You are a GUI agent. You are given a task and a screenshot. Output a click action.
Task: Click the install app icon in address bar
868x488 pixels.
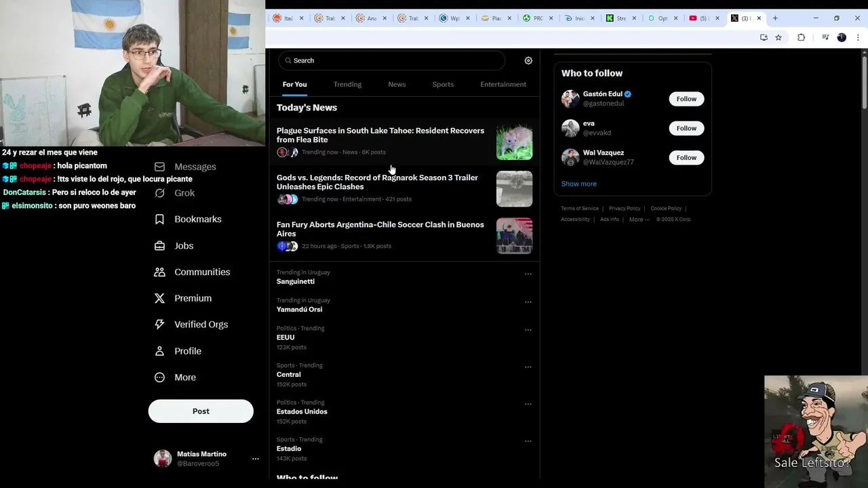764,37
